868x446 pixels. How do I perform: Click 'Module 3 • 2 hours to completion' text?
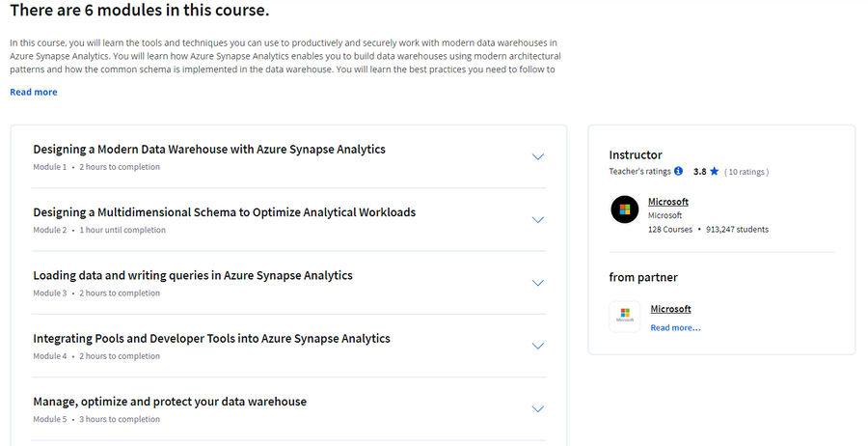point(96,293)
